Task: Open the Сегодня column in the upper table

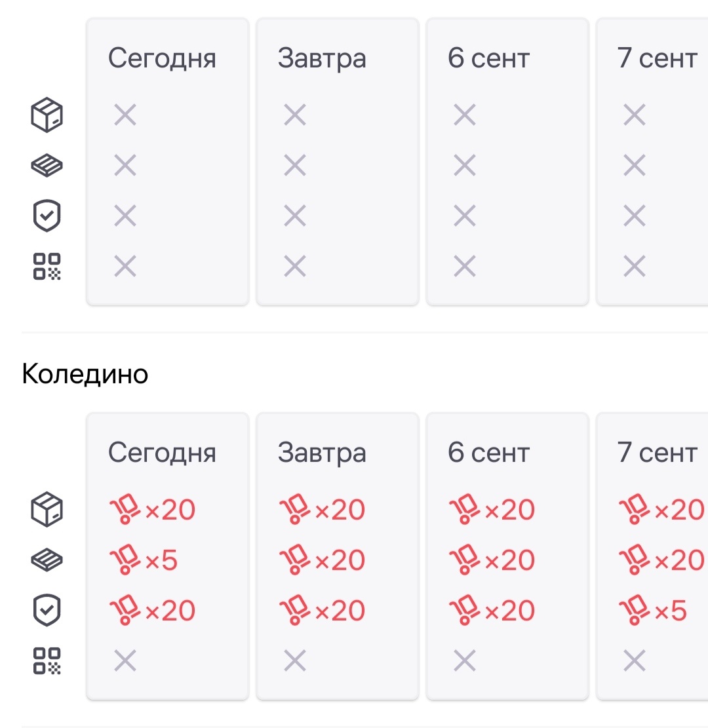Action: pos(162,58)
